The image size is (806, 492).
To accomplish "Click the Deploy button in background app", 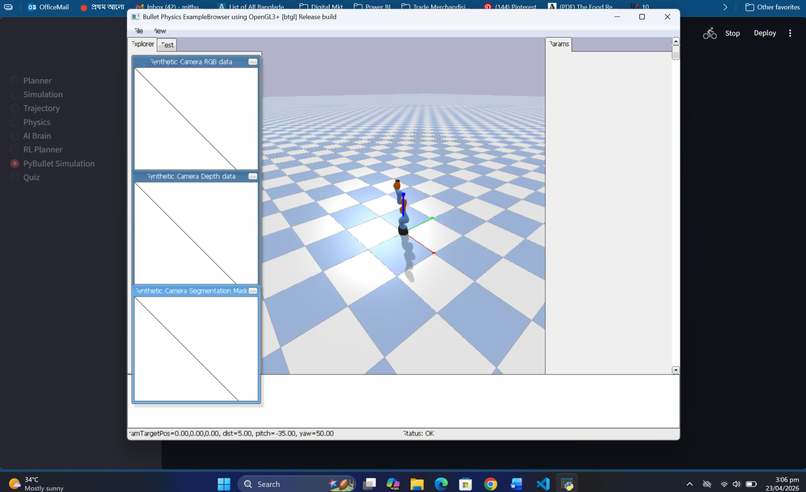I will click(x=764, y=33).
